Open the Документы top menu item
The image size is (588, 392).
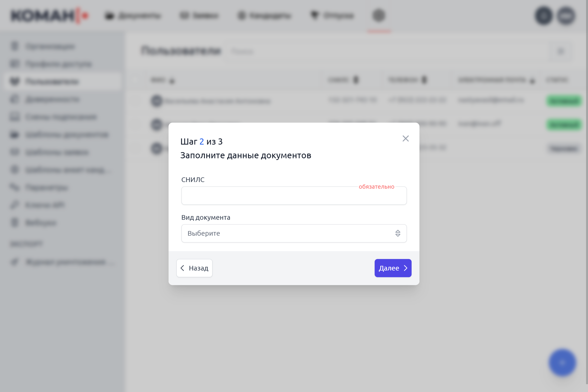click(133, 15)
